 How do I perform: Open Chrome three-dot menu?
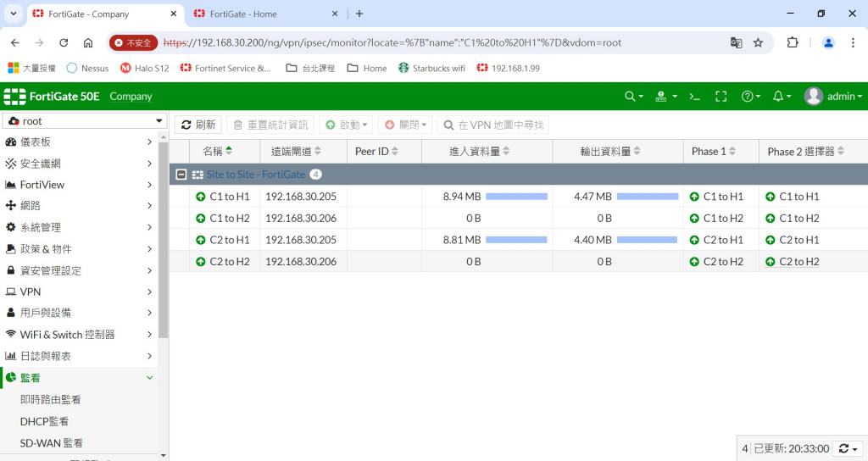(853, 42)
